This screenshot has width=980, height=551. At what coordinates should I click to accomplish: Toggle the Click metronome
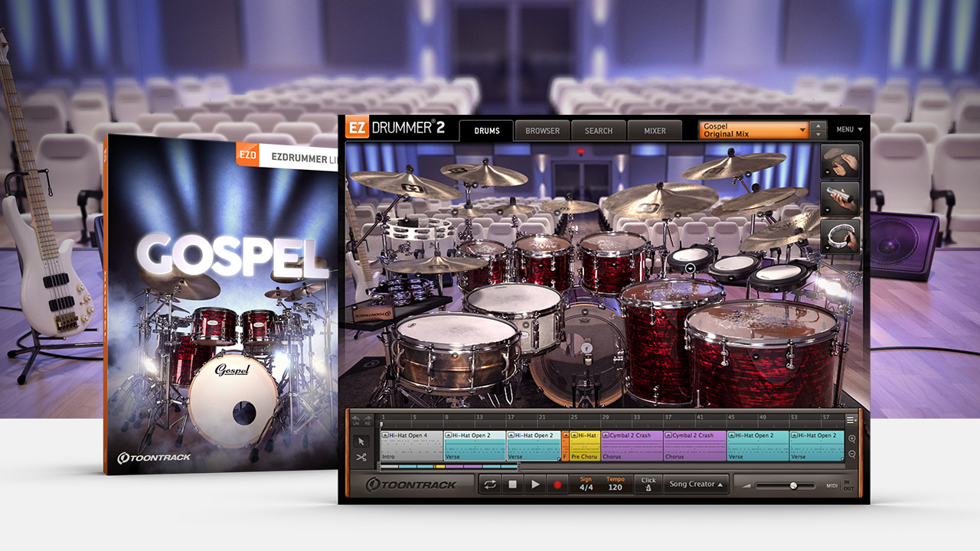pyautogui.click(x=648, y=484)
